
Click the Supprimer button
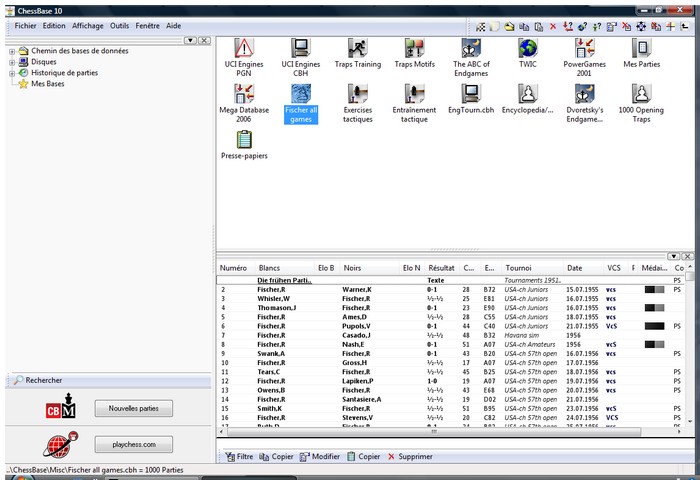410,457
